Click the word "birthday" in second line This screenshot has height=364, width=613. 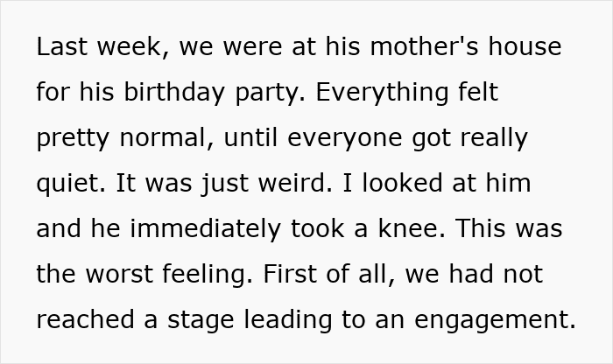coord(174,93)
